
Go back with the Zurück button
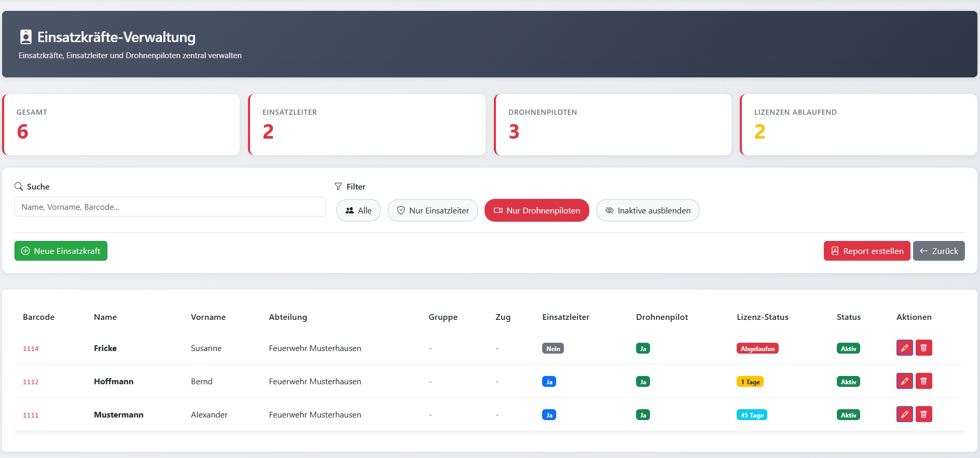tap(938, 251)
